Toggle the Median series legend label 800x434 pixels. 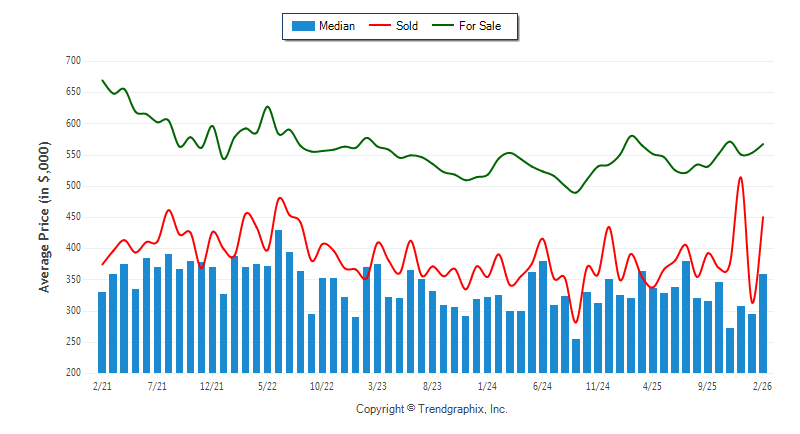335,26
